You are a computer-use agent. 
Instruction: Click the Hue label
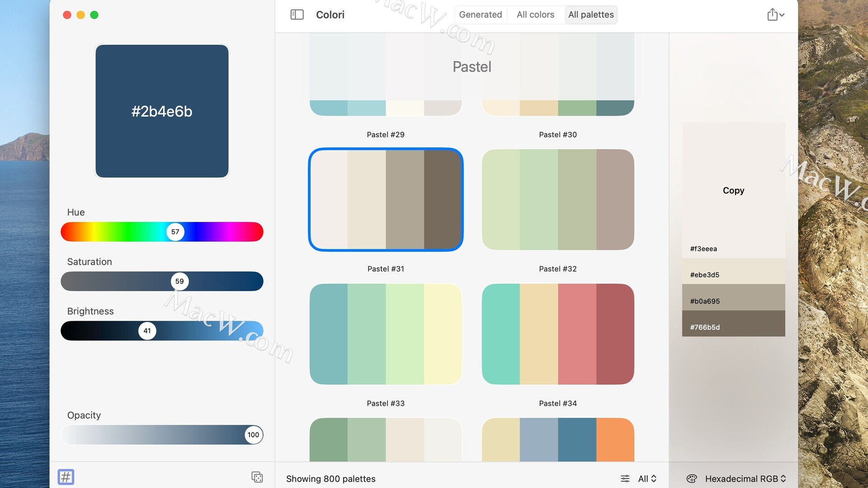click(x=76, y=212)
